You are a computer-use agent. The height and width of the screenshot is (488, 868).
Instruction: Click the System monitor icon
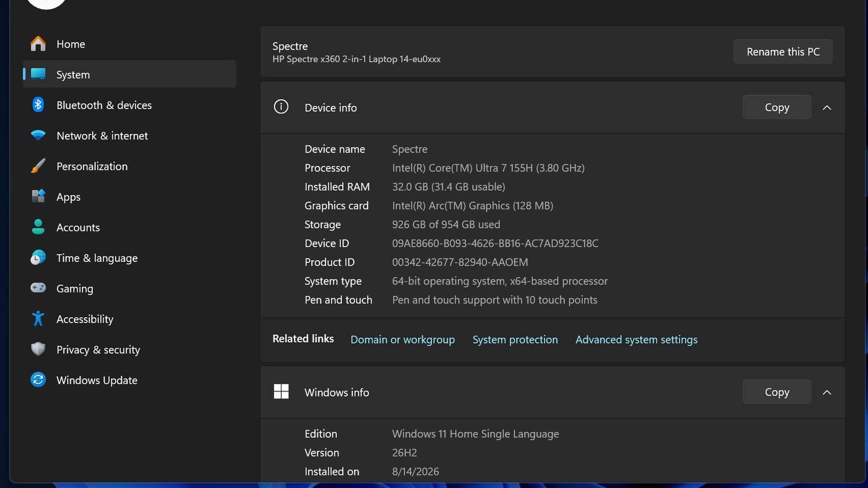pos(38,74)
